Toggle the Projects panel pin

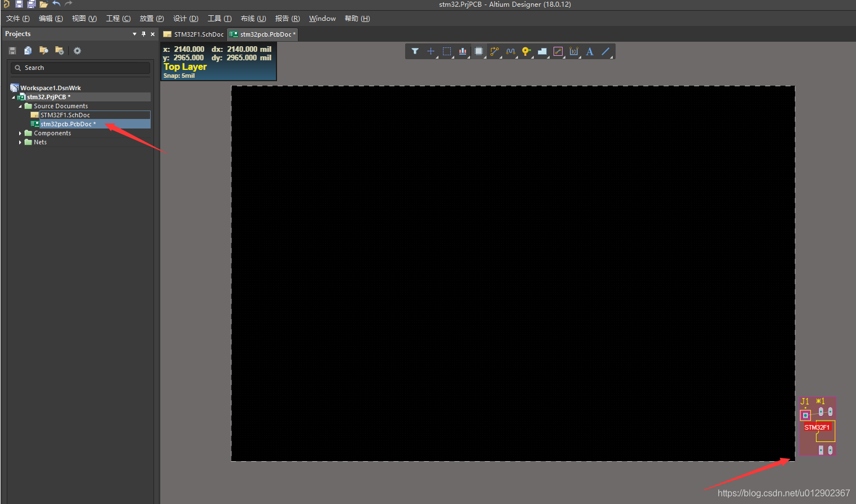(143, 34)
